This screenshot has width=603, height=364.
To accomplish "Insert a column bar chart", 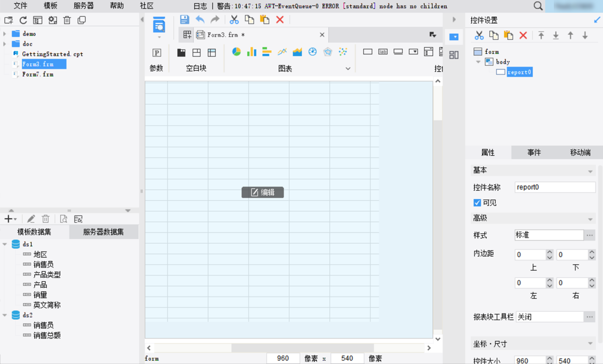I will tap(251, 52).
